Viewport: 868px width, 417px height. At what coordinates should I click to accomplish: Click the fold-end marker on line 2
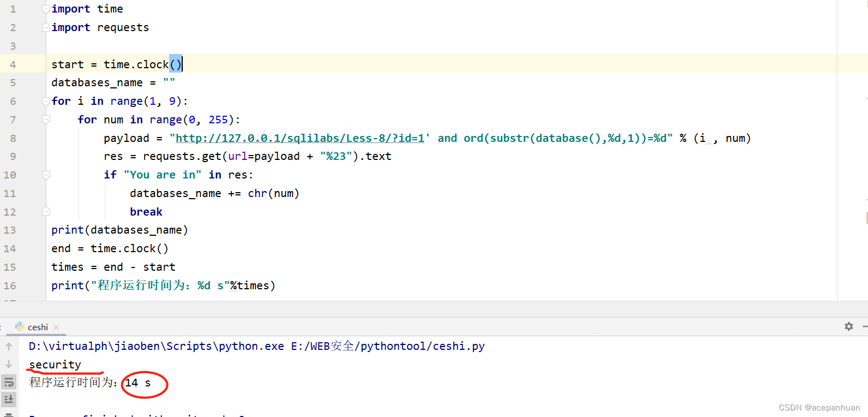click(46, 27)
